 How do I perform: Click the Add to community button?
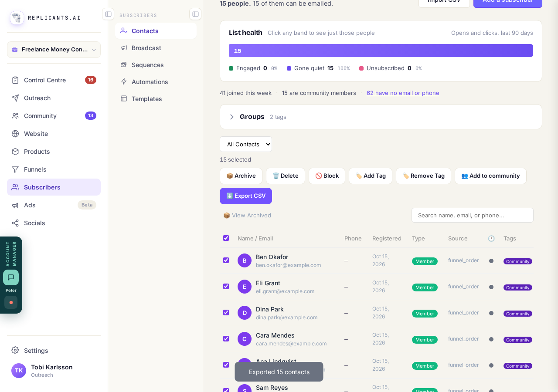tap(490, 176)
